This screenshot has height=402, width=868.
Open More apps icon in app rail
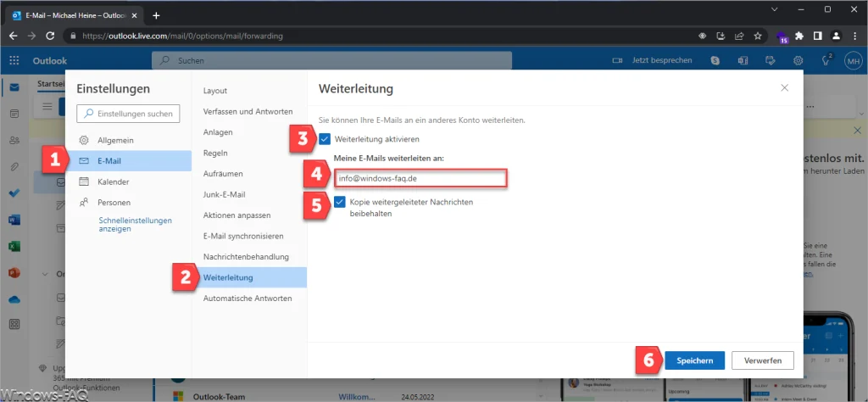click(x=14, y=325)
